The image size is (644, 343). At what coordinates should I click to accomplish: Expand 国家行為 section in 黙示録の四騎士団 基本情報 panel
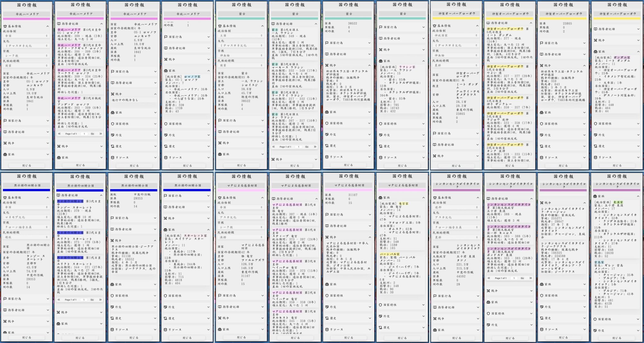[x=48, y=299]
